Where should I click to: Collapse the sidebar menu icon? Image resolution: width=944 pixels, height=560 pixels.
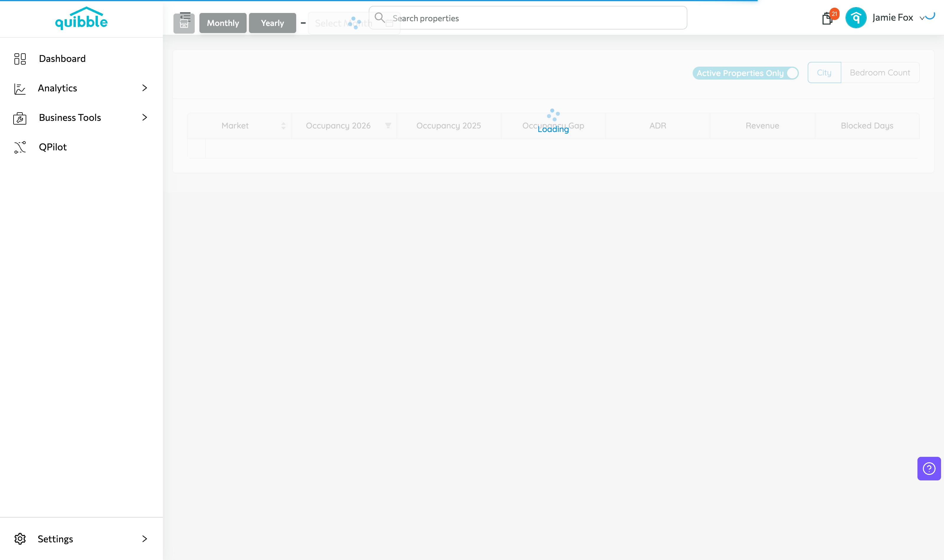point(185,17)
